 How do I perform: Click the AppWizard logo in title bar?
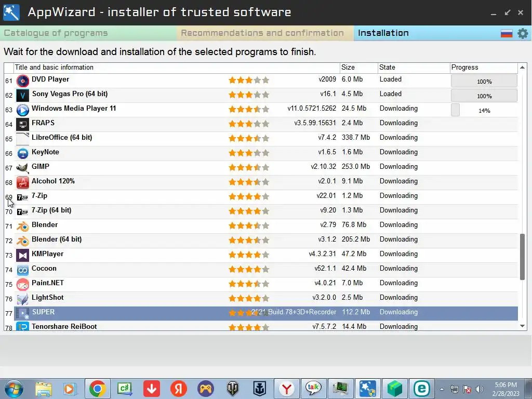(x=11, y=12)
